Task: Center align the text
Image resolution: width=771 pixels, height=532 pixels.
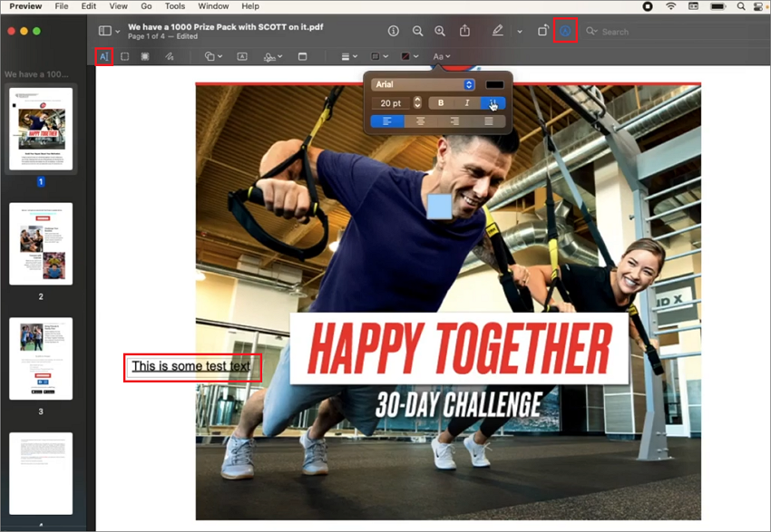Action: (421, 121)
